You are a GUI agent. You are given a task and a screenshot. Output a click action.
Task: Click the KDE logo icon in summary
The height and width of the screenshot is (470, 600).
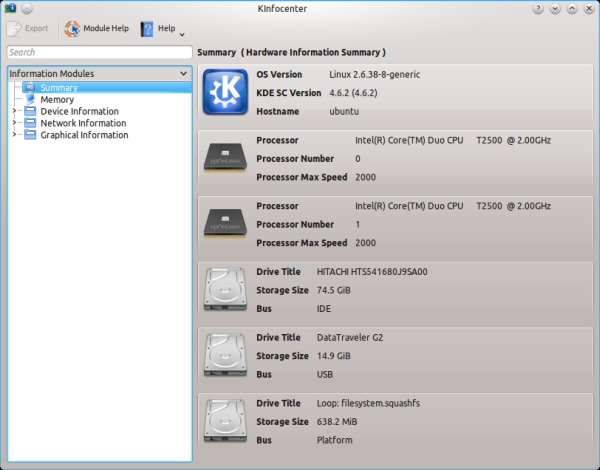[x=226, y=93]
